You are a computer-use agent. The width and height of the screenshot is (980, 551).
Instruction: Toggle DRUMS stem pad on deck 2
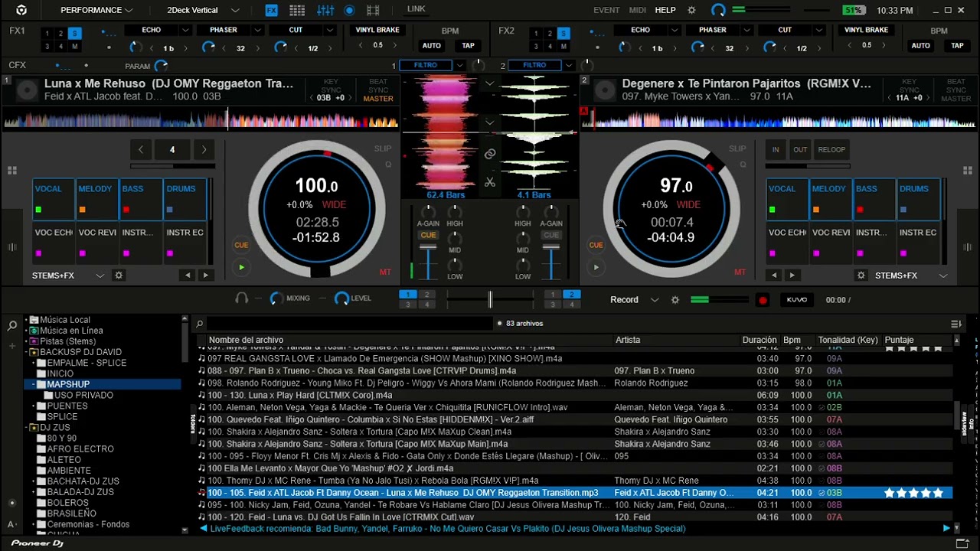(919, 199)
